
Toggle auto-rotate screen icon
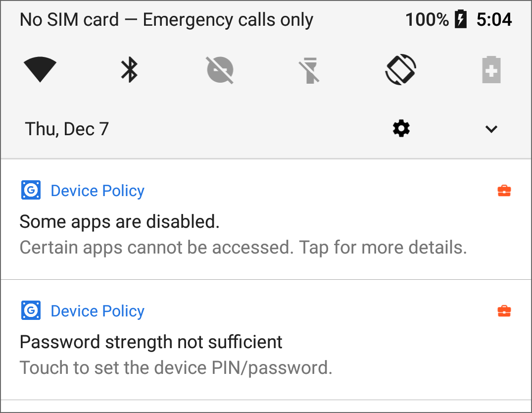click(400, 69)
